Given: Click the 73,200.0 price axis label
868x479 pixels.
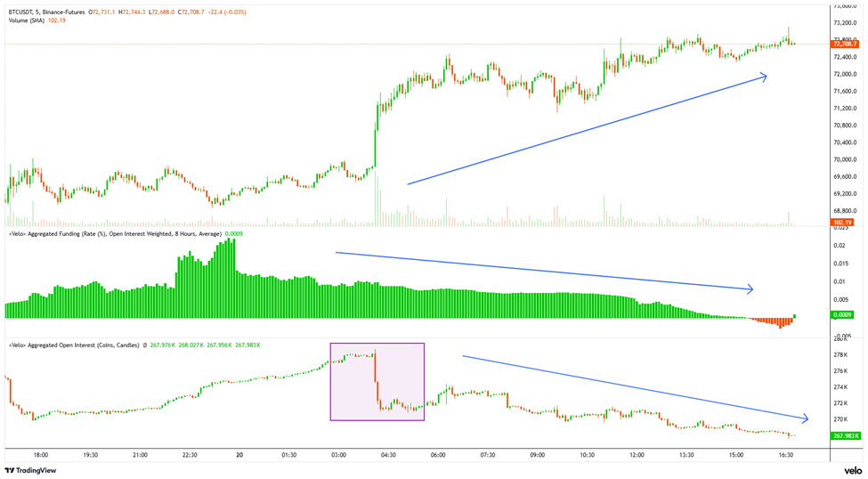Looking at the screenshot, I should point(845,23).
